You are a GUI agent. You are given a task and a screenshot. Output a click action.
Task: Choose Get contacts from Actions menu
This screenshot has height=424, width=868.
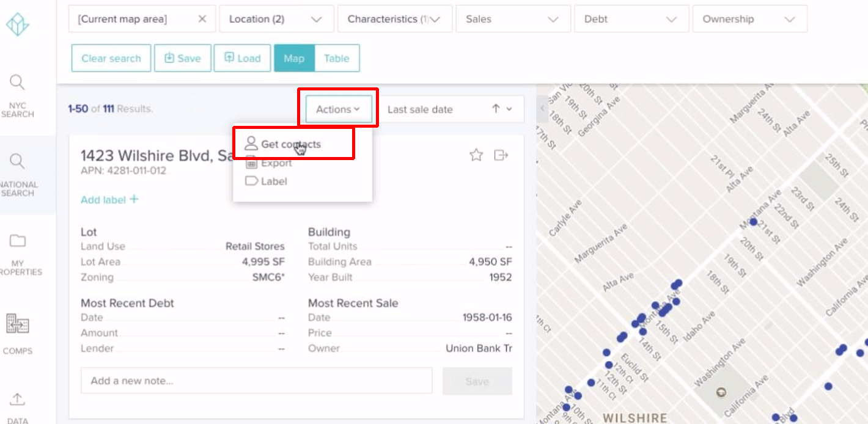(283, 144)
